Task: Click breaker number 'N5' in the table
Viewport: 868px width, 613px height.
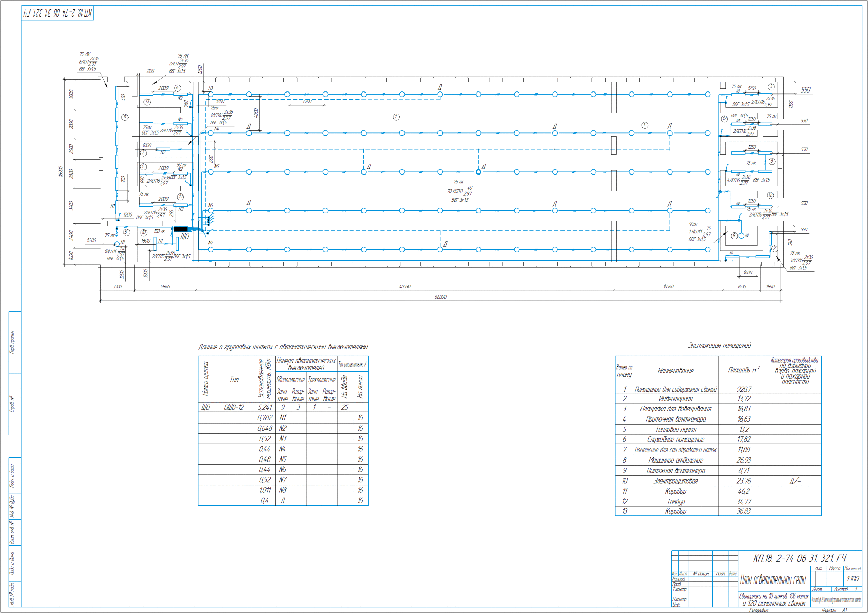Action: pyautogui.click(x=283, y=459)
